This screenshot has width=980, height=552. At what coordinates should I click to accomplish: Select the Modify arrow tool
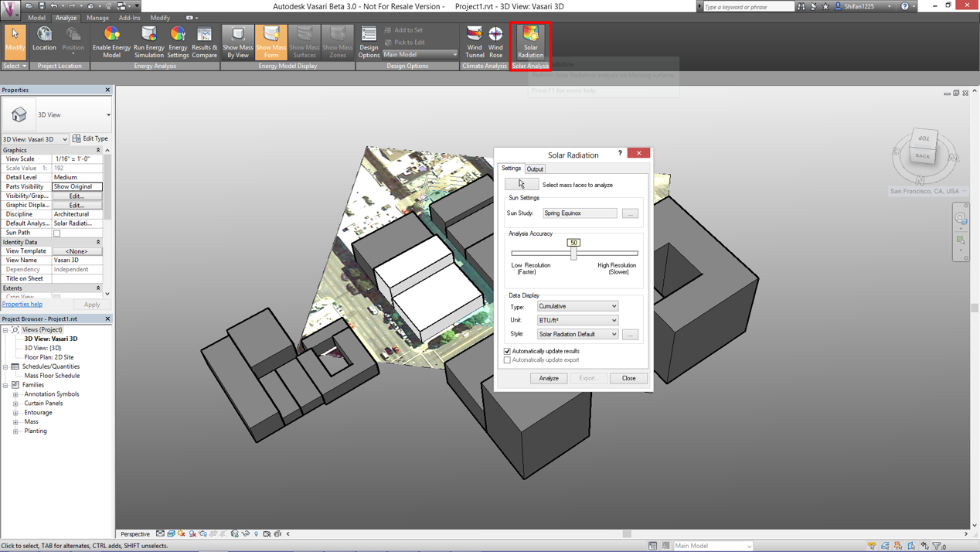pos(15,42)
